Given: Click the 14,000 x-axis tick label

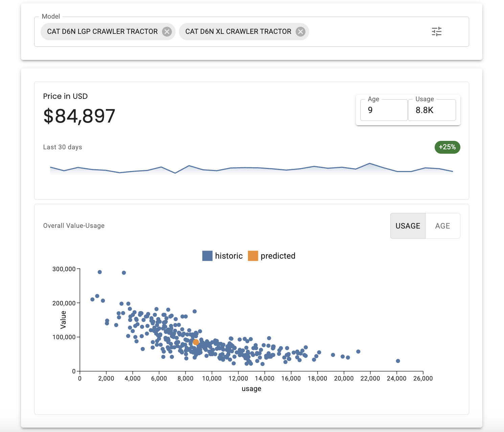Looking at the screenshot, I should pos(265,379).
